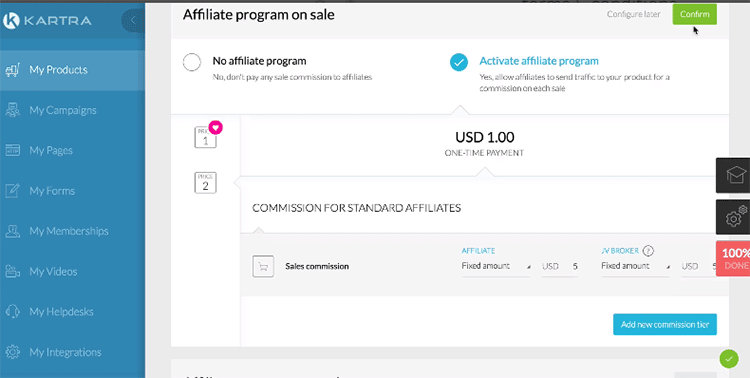
Task: Click the green checkmark circle icon
Action: tap(728, 359)
